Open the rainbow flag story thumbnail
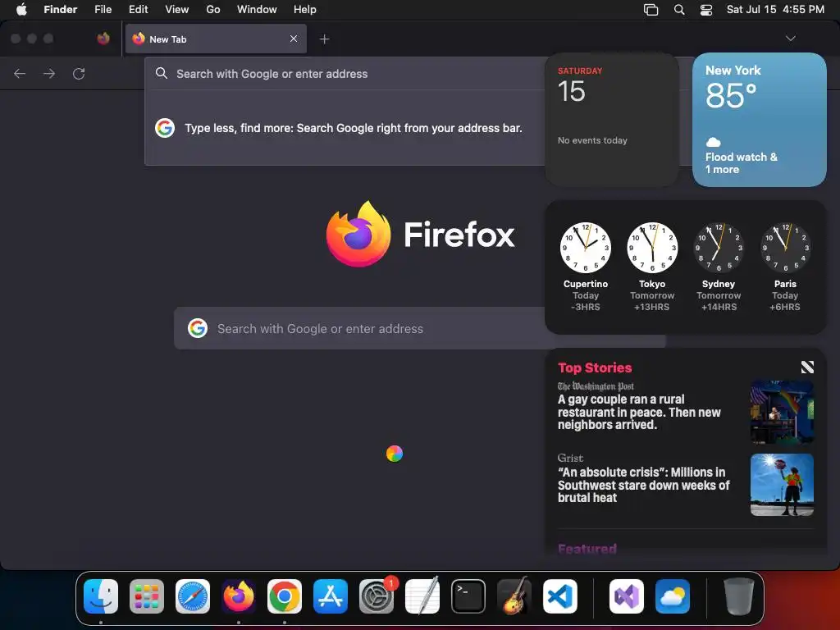The image size is (840, 630). [782, 412]
